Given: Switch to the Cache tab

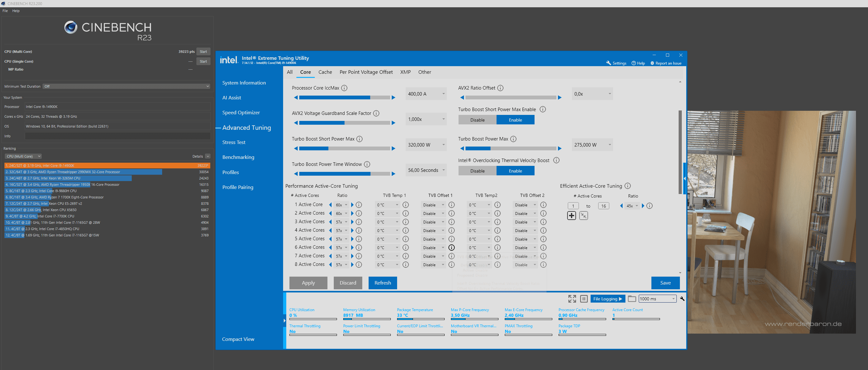Looking at the screenshot, I should pos(325,72).
